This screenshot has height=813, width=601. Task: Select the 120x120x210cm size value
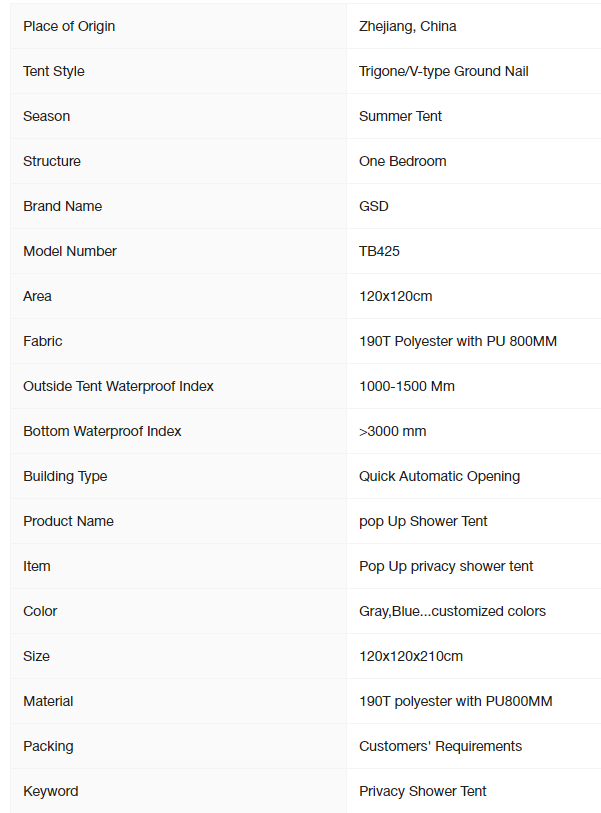(411, 656)
